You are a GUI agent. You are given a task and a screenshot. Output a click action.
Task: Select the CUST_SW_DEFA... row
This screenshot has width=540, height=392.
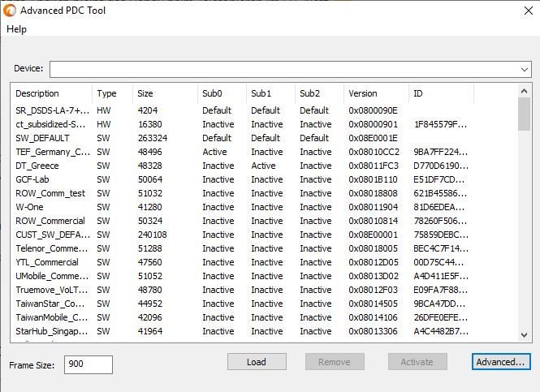click(x=241, y=235)
